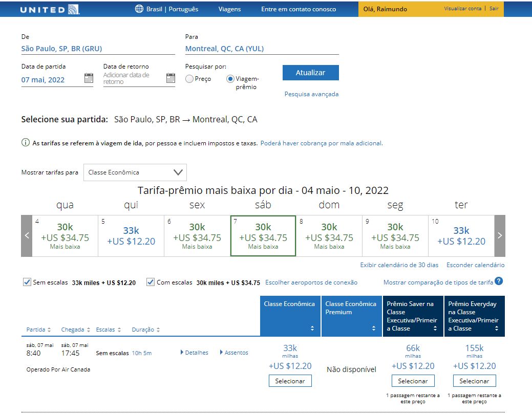Click the 'Operado Por Air Canada' text
The height and width of the screenshot is (415, 532).
click(x=58, y=369)
